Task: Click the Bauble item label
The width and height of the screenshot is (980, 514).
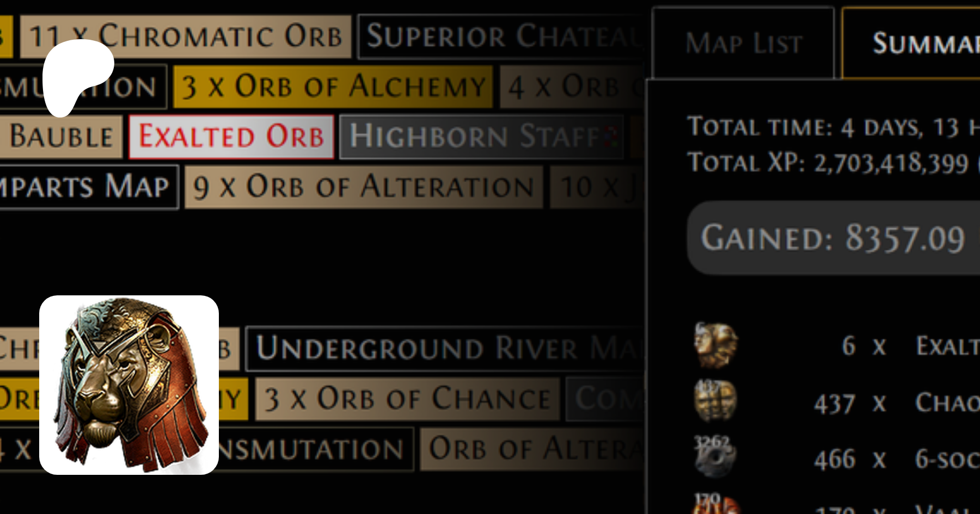Action: [x=61, y=137]
